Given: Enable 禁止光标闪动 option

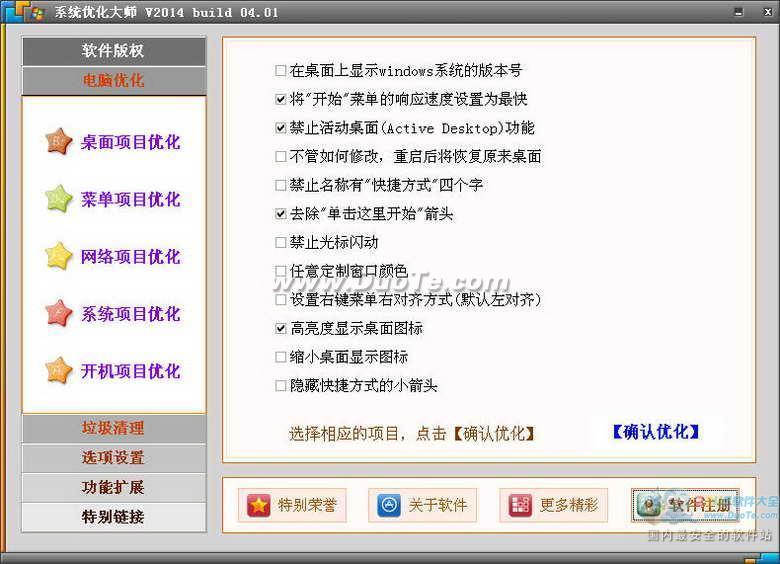Looking at the screenshot, I should coord(281,242).
